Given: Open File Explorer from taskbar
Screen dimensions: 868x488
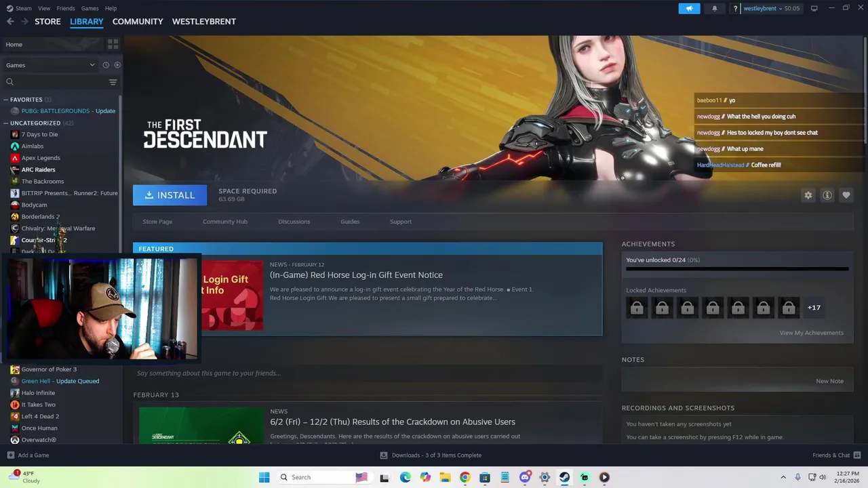Looking at the screenshot, I should point(445,477).
